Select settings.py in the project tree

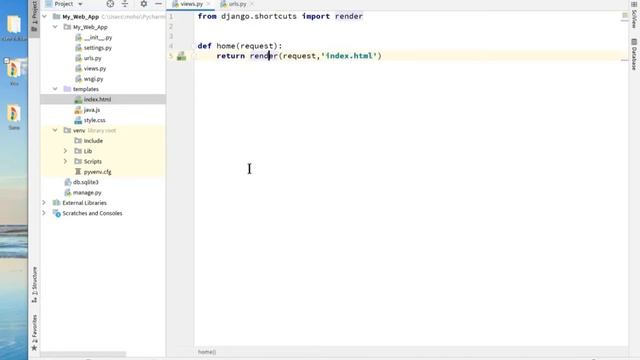pyautogui.click(x=93, y=48)
